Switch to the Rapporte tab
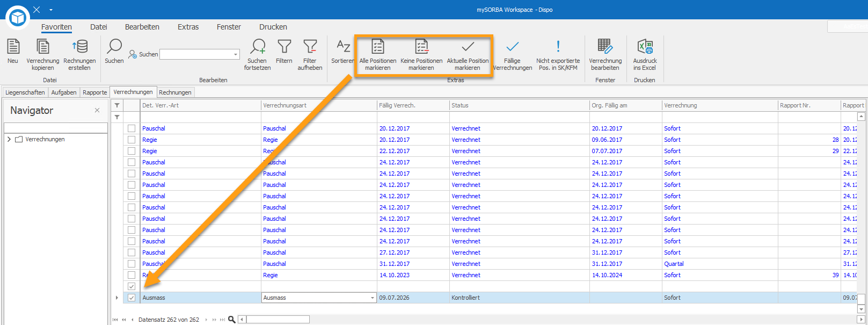Viewport: 868px width, 325px height. [x=95, y=92]
